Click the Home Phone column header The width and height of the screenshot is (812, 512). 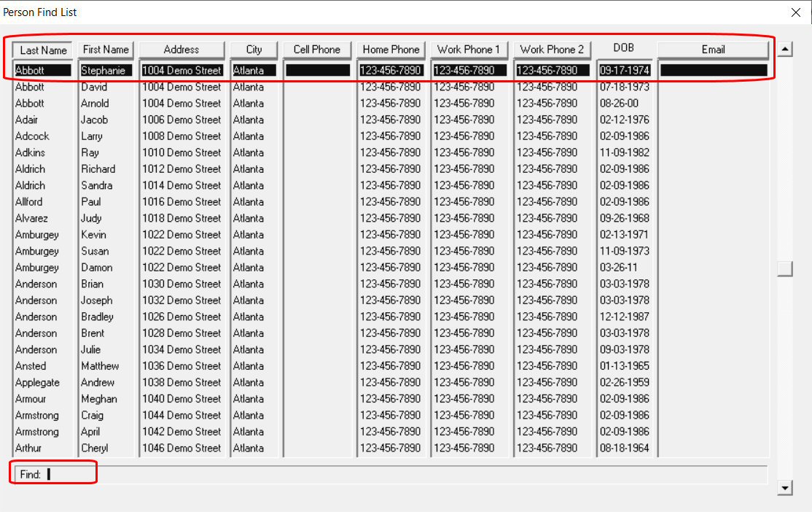tap(391, 50)
